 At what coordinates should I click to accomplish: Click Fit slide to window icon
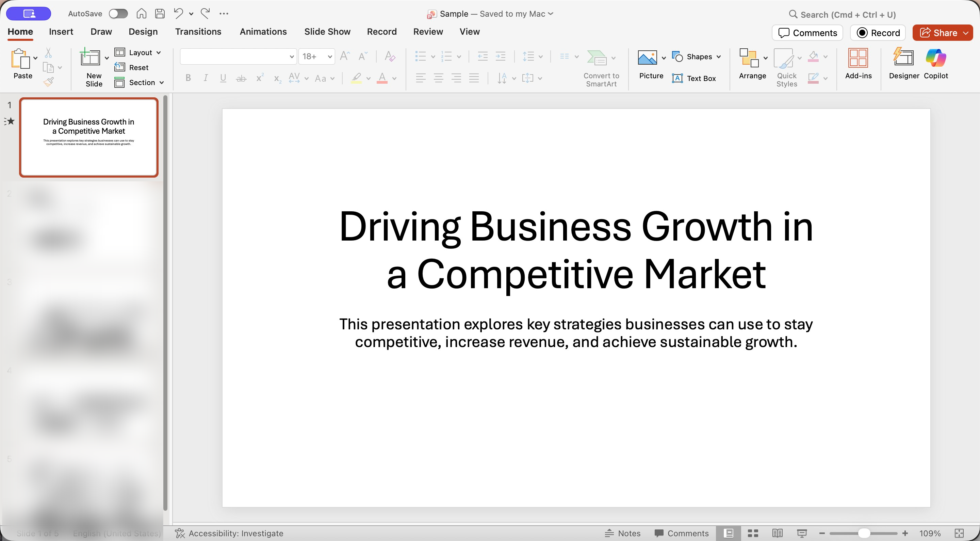click(x=959, y=533)
